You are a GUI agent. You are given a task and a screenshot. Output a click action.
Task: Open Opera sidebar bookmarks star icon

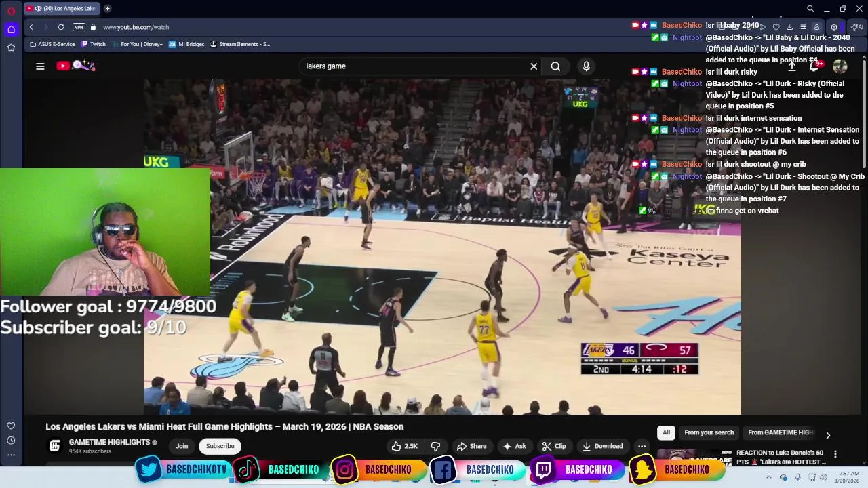(x=11, y=47)
